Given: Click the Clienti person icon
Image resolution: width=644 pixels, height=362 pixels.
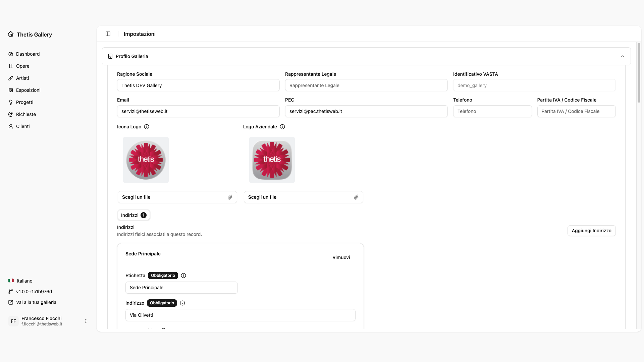Looking at the screenshot, I should tap(11, 126).
